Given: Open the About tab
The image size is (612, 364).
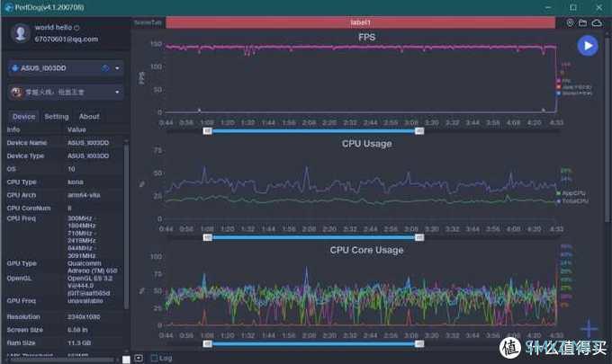Looking at the screenshot, I should click(89, 117).
